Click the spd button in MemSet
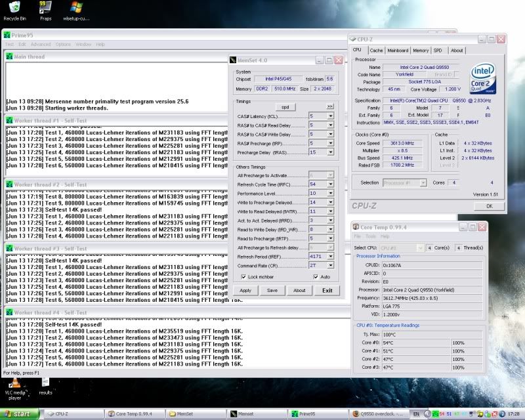This screenshot has height=420, width=525. pyautogui.click(x=285, y=107)
